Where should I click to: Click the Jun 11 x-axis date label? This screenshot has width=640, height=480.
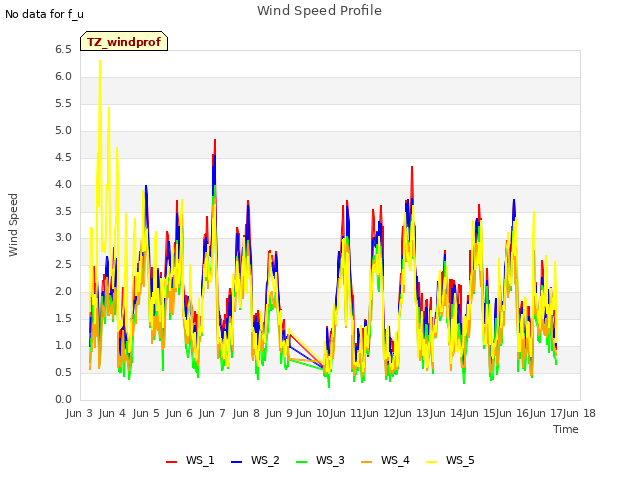click(346, 413)
